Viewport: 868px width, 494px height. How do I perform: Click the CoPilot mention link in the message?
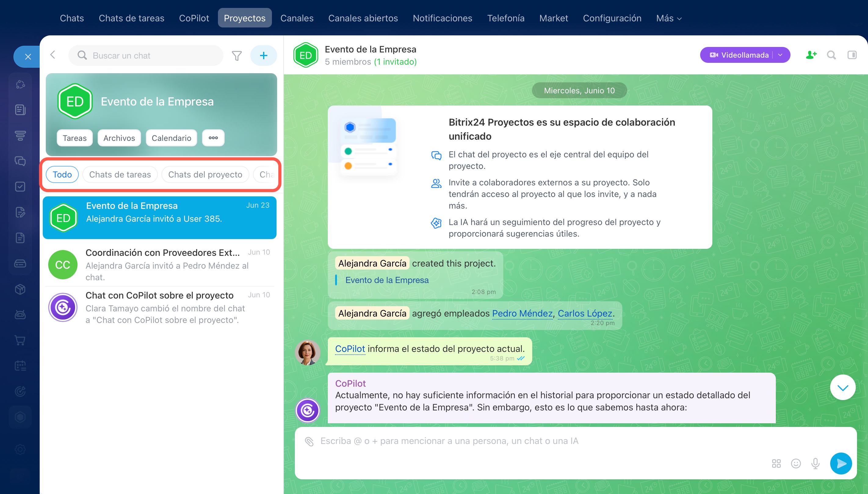tap(350, 349)
